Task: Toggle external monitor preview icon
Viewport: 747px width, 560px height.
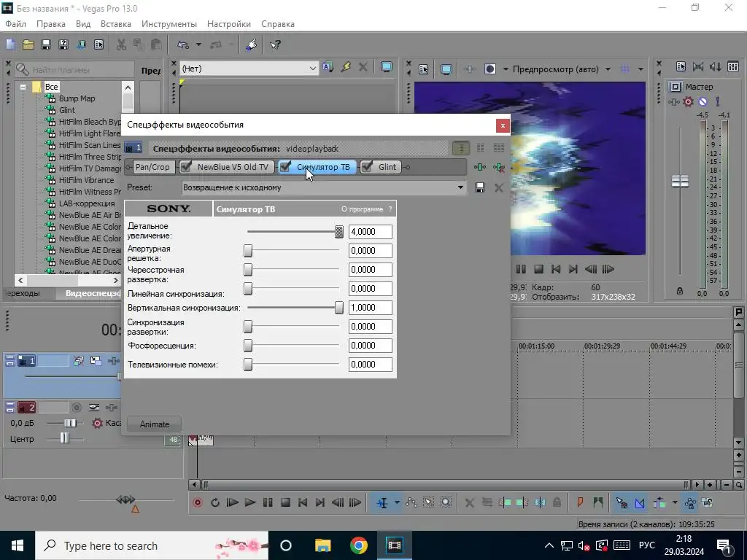Action: tap(446, 69)
